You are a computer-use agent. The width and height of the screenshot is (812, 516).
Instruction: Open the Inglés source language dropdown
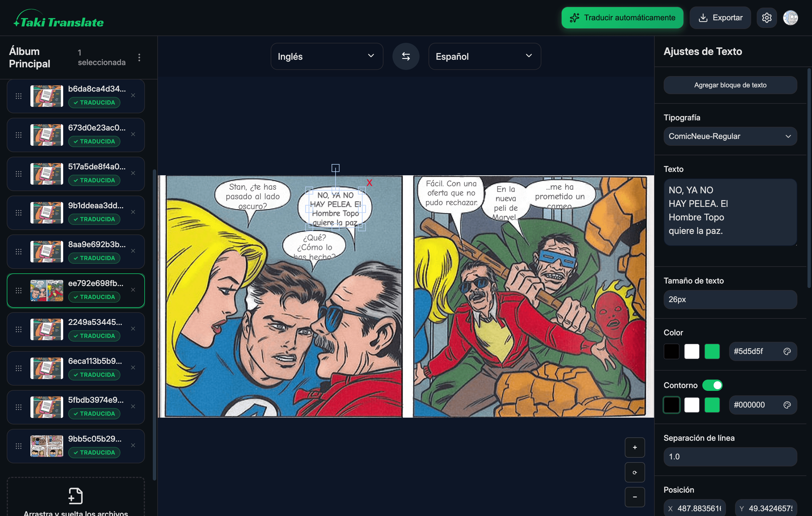click(x=326, y=56)
